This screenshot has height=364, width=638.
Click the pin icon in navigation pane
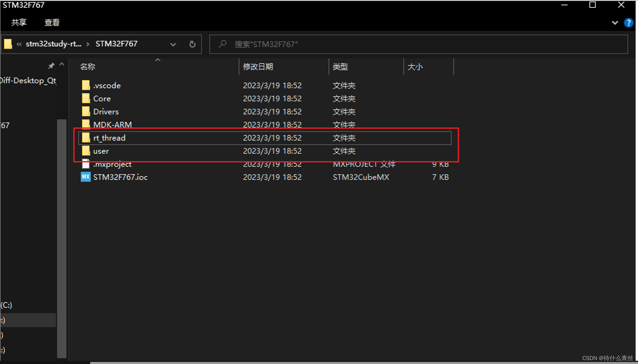click(x=51, y=66)
